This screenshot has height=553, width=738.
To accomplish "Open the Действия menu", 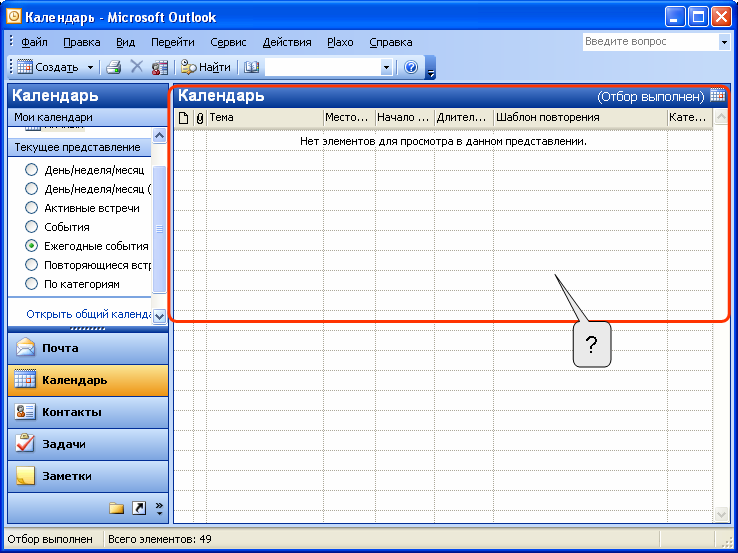I will pyautogui.click(x=287, y=42).
